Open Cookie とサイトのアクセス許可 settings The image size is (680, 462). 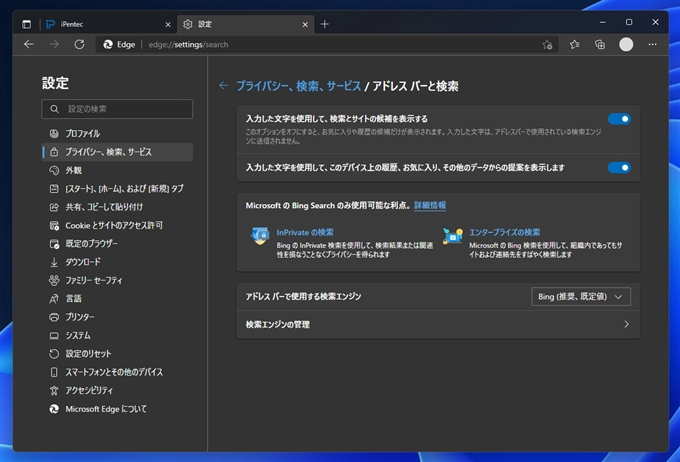tap(117, 225)
